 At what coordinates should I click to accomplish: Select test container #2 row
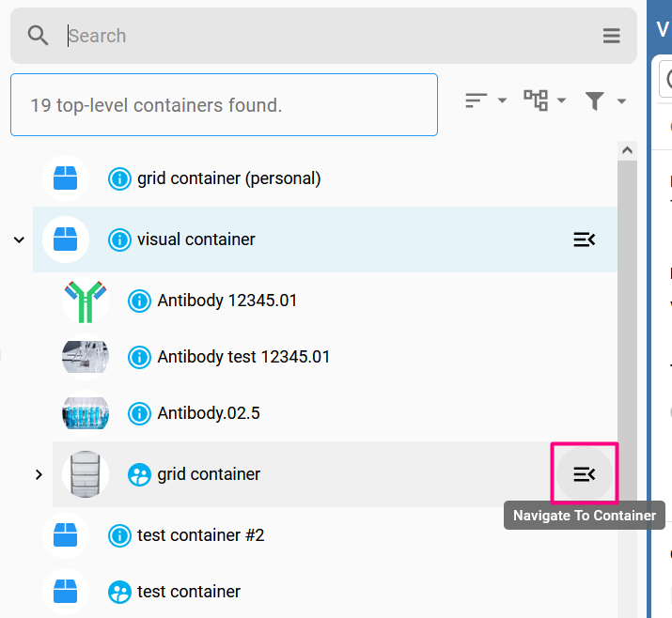325,535
